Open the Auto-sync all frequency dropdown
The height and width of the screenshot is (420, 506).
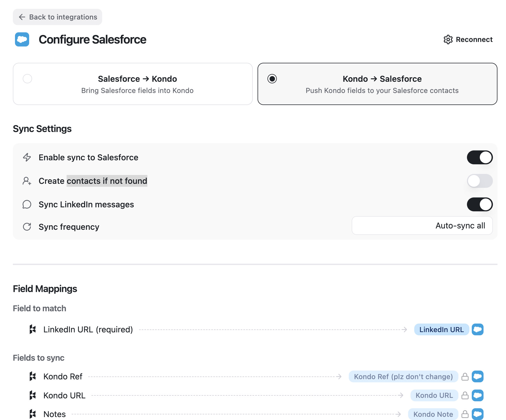coord(422,226)
